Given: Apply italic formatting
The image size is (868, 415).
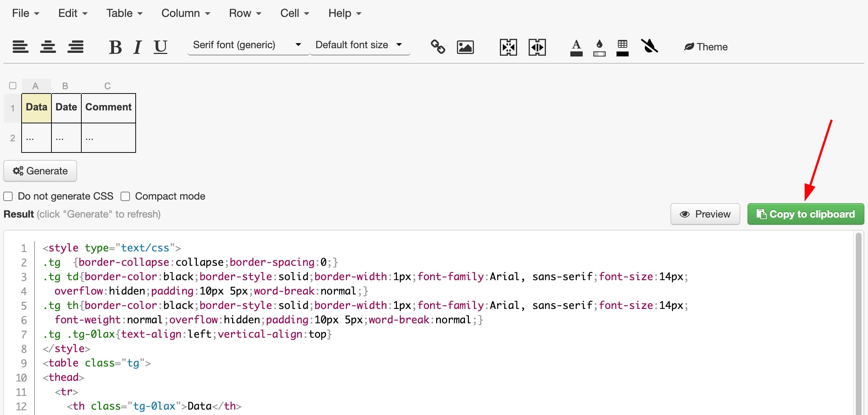Looking at the screenshot, I should coord(137,46).
